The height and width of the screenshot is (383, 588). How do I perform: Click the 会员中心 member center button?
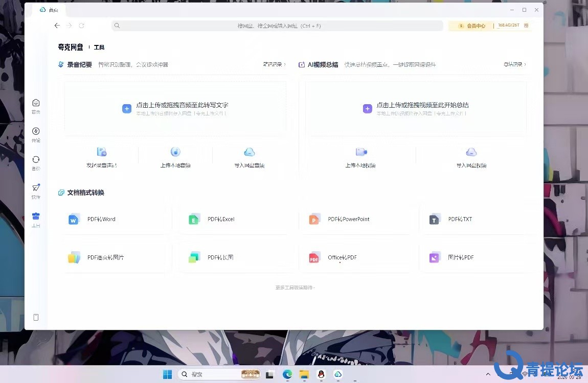tap(472, 26)
